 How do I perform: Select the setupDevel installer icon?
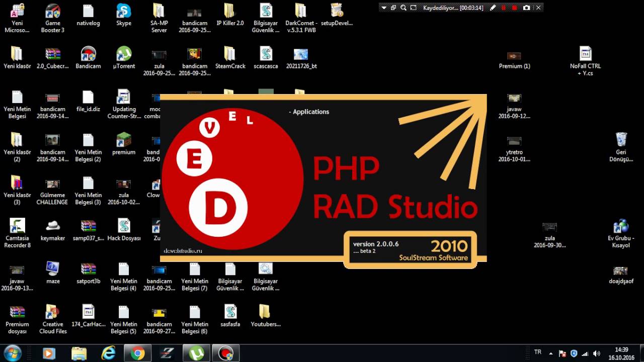click(337, 15)
